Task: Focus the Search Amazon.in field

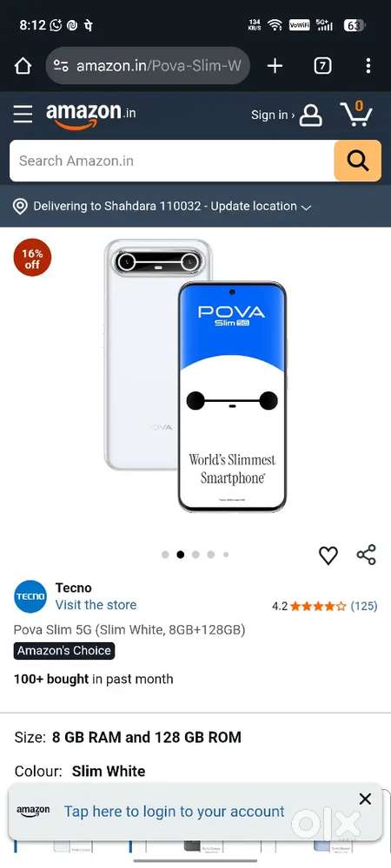Action: click(172, 161)
